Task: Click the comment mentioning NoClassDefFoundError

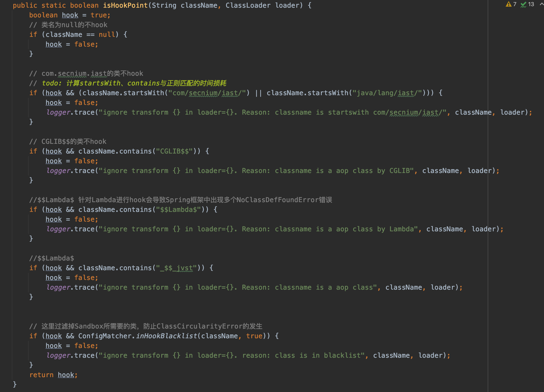Action: [180, 200]
